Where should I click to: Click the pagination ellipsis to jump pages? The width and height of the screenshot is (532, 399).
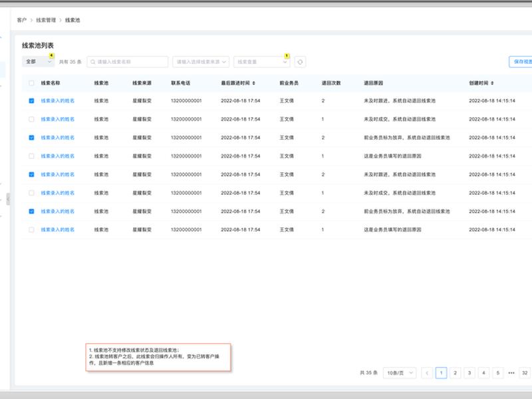(x=511, y=373)
